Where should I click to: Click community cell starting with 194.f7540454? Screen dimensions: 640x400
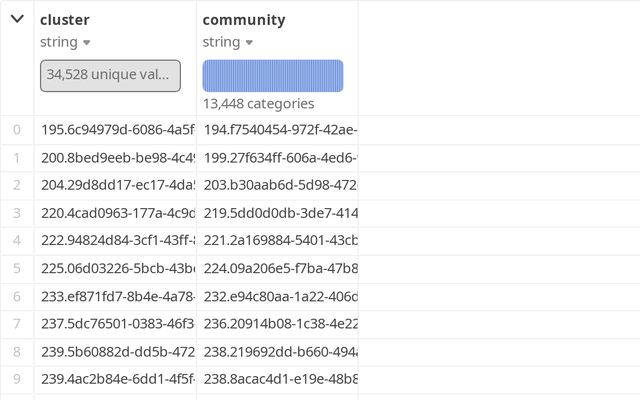279,129
